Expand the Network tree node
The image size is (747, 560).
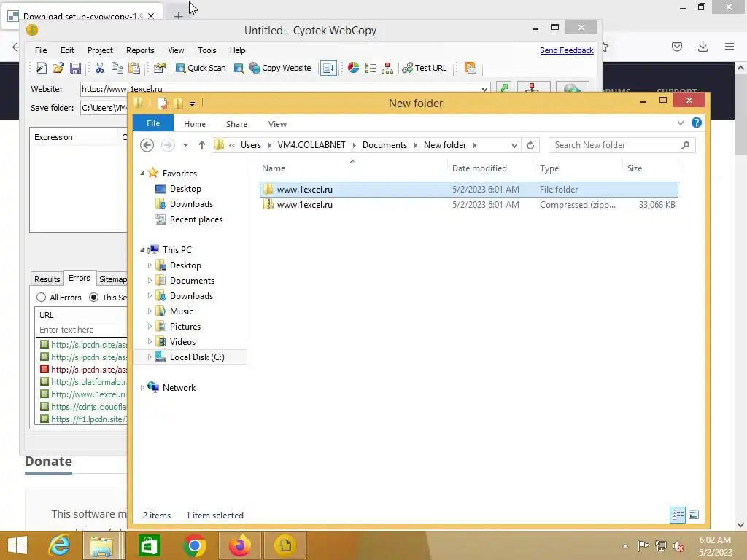pos(142,388)
